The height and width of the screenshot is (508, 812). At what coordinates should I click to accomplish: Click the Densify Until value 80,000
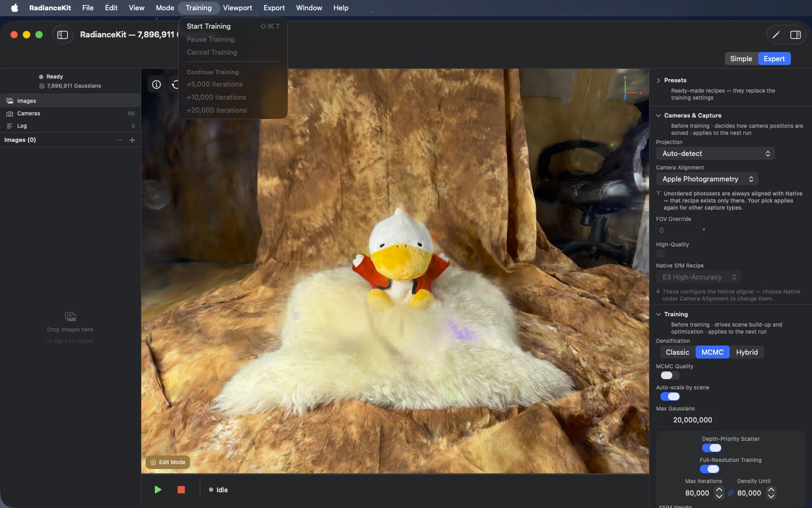point(749,493)
